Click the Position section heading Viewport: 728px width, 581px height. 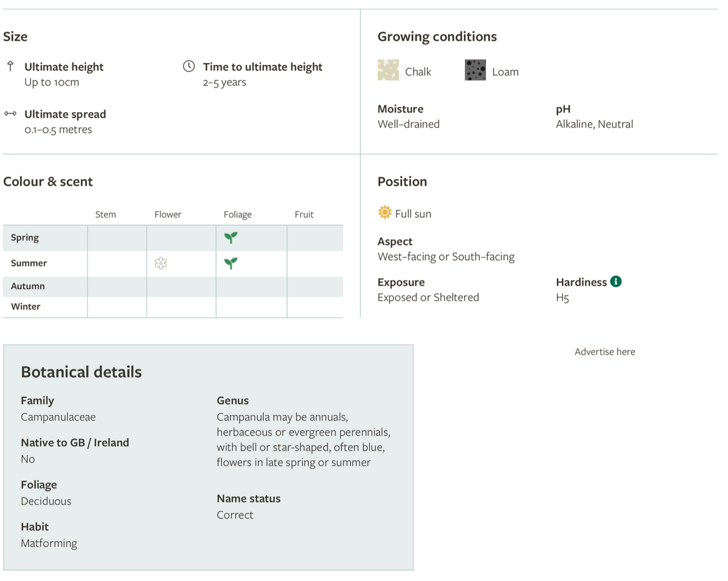coord(402,181)
